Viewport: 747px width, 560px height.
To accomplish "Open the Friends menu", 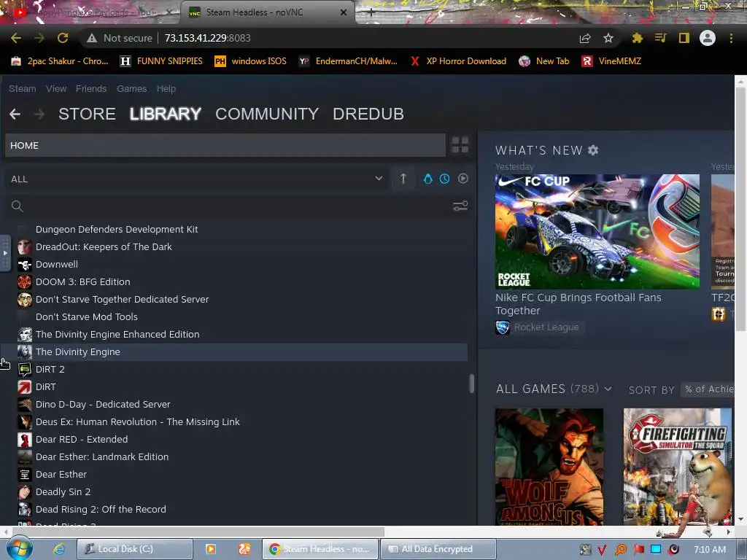I will click(91, 88).
